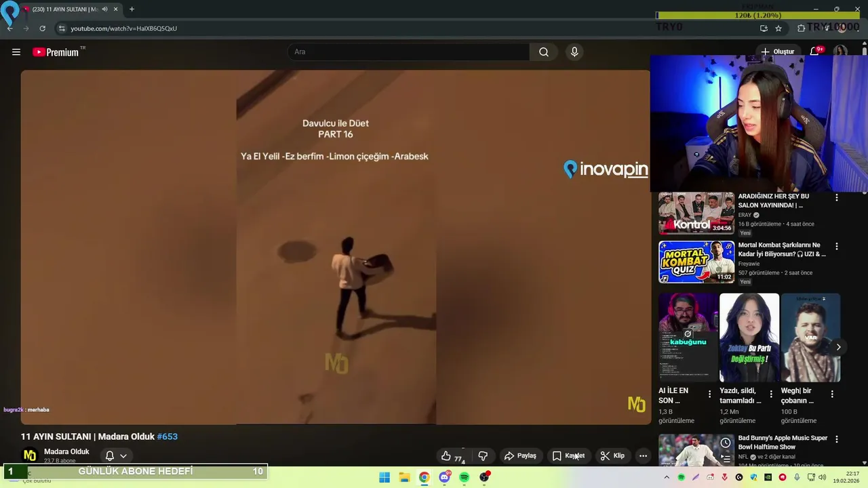The height and width of the screenshot is (488, 868).
Task: Open the notifications bell with 9+ badge
Action: (x=814, y=52)
